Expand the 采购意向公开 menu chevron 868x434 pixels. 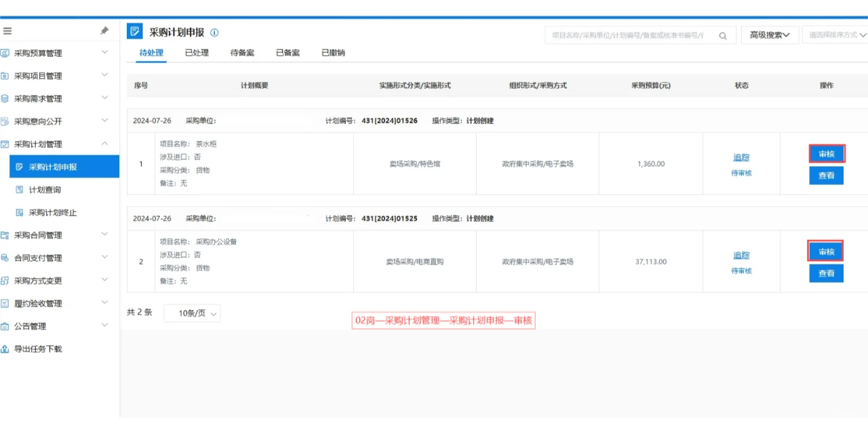104,121
